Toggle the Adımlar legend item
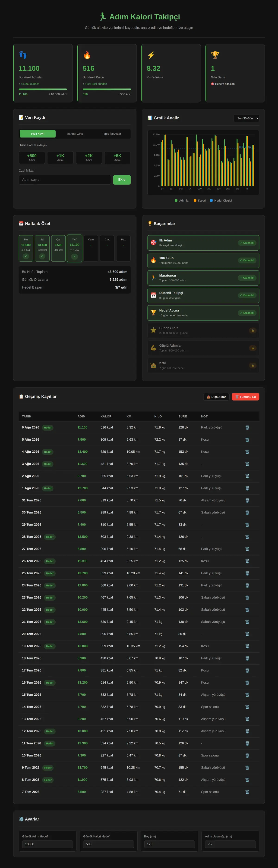 pos(182,200)
